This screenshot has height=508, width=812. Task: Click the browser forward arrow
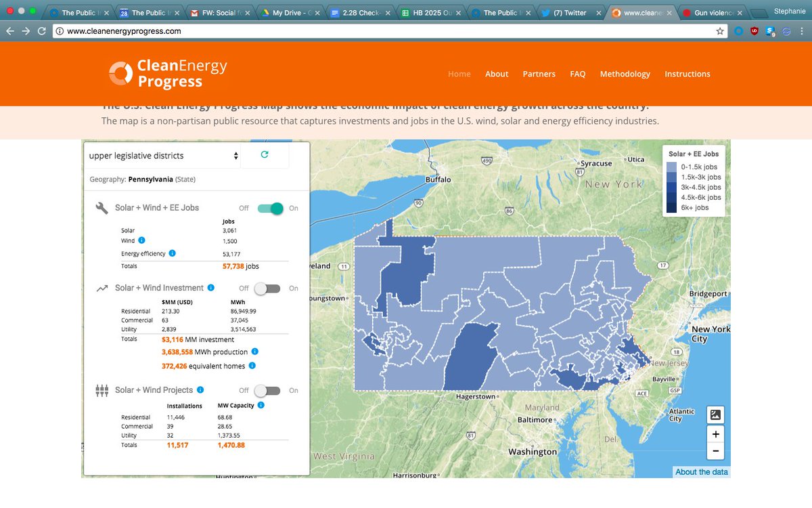pos(26,30)
